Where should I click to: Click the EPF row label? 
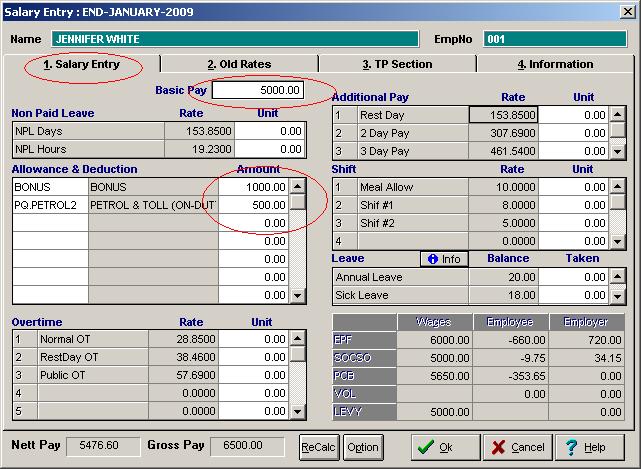click(364, 340)
